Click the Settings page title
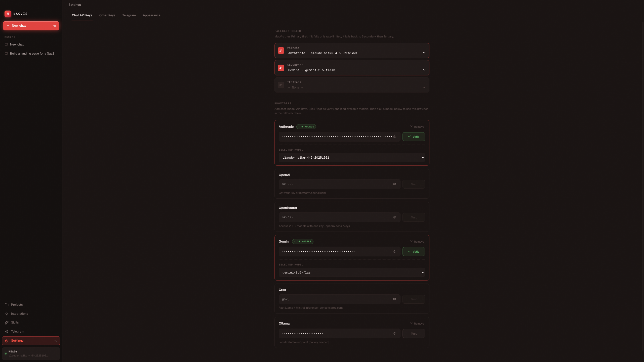Viewport: 644px width, 362px height. coord(75,5)
